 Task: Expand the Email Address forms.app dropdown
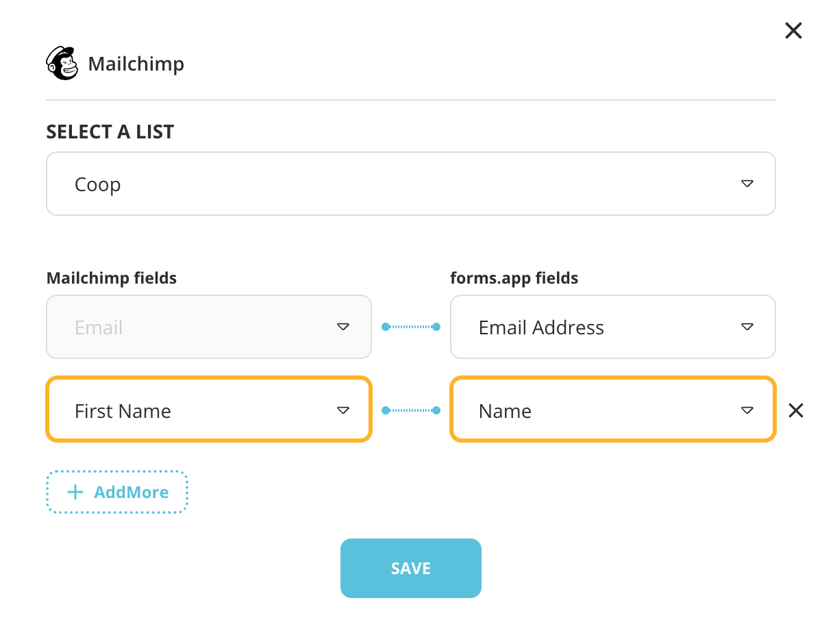[747, 327]
